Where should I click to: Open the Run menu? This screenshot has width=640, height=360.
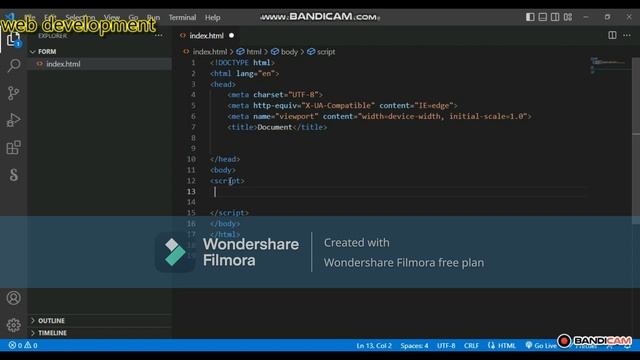tap(153, 17)
